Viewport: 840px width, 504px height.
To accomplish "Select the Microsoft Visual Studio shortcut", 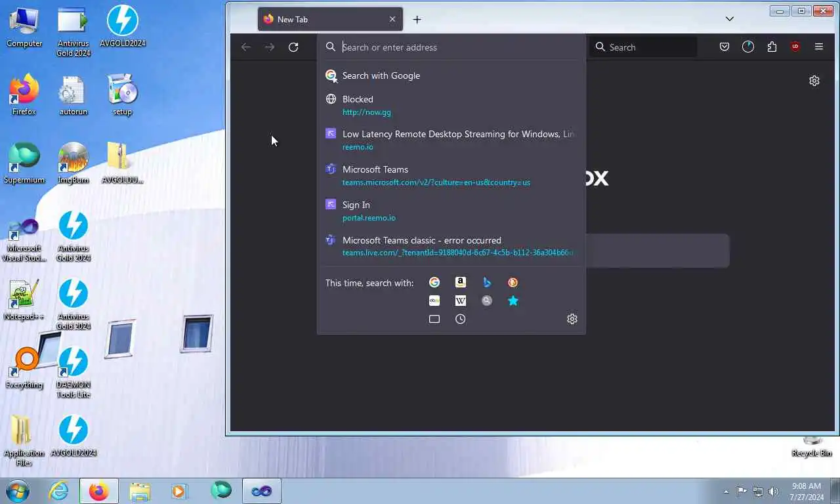I will click(x=24, y=240).
